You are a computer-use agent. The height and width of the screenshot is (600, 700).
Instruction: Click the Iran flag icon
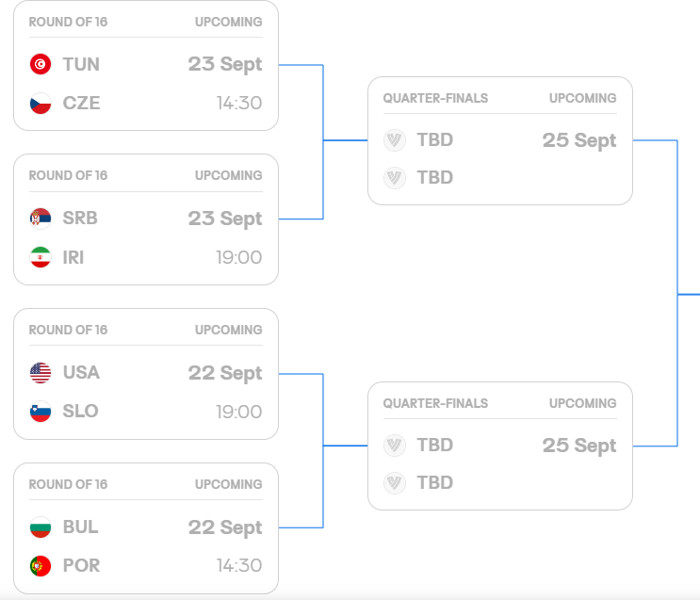click(x=41, y=257)
